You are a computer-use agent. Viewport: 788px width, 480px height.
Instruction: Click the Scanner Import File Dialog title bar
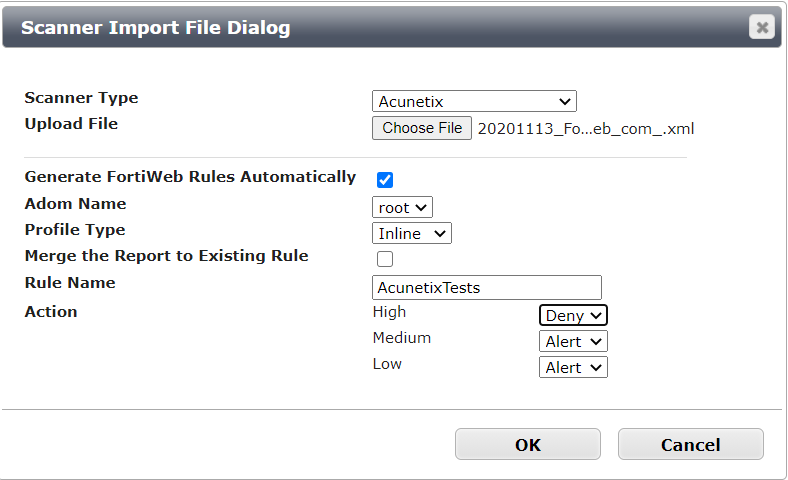[x=392, y=27]
